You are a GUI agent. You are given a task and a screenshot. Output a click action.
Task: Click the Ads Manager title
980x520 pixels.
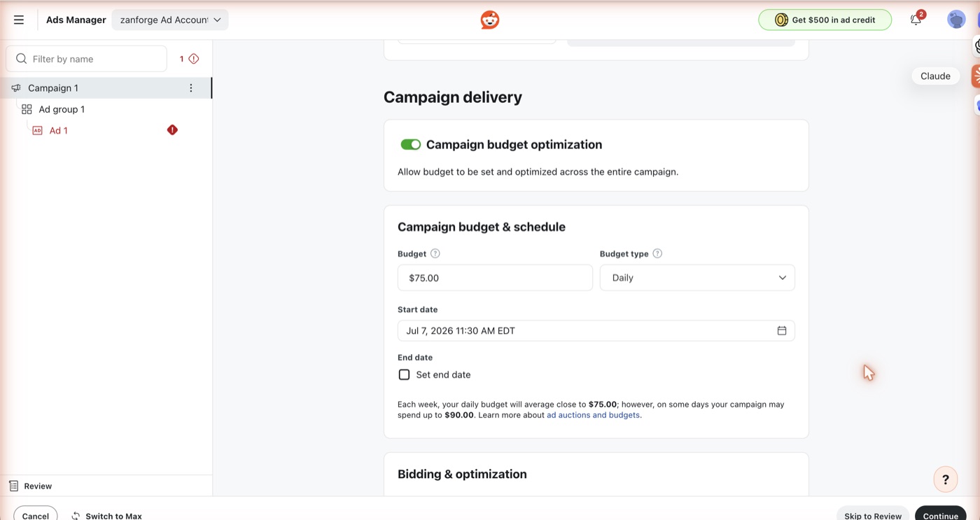click(76, 20)
